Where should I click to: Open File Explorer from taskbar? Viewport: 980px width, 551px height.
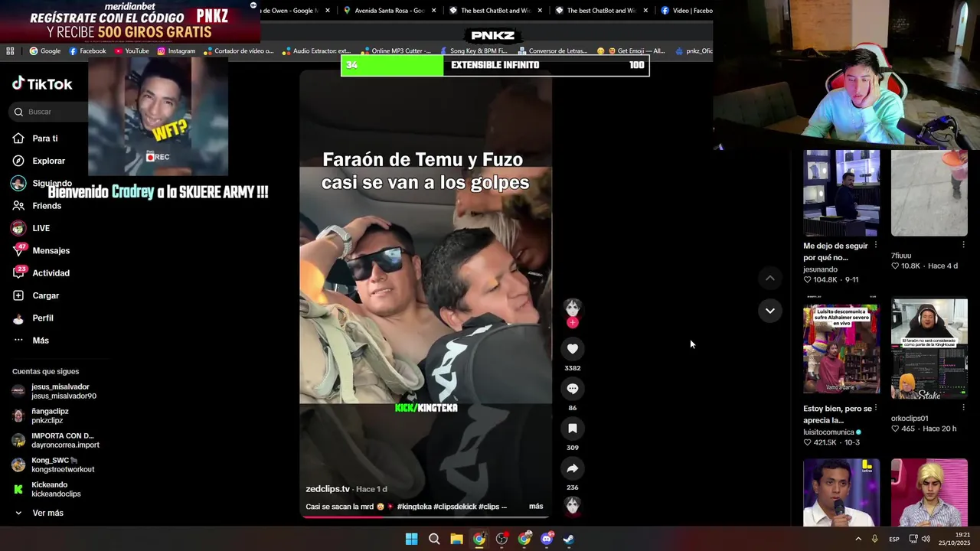click(x=456, y=539)
